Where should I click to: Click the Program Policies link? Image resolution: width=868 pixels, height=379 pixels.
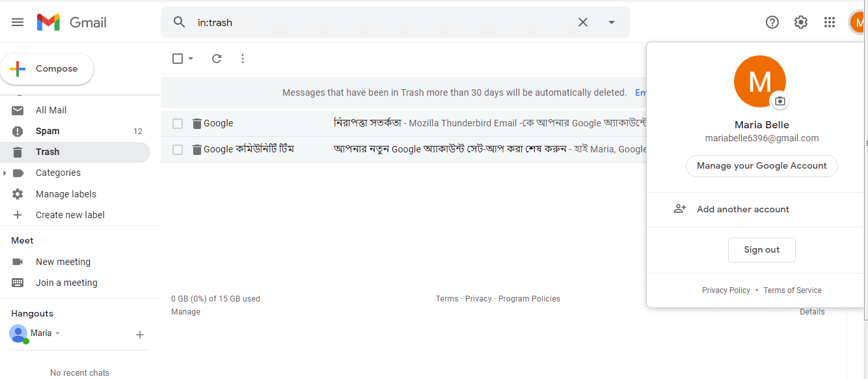[x=529, y=299]
